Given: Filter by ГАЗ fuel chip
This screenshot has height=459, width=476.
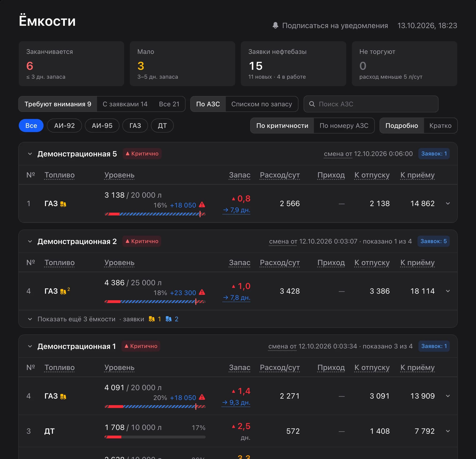Looking at the screenshot, I should point(135,126).
